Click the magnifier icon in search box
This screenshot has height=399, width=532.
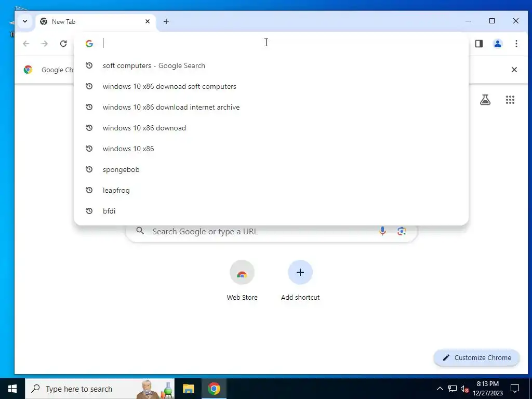point(140,231)
